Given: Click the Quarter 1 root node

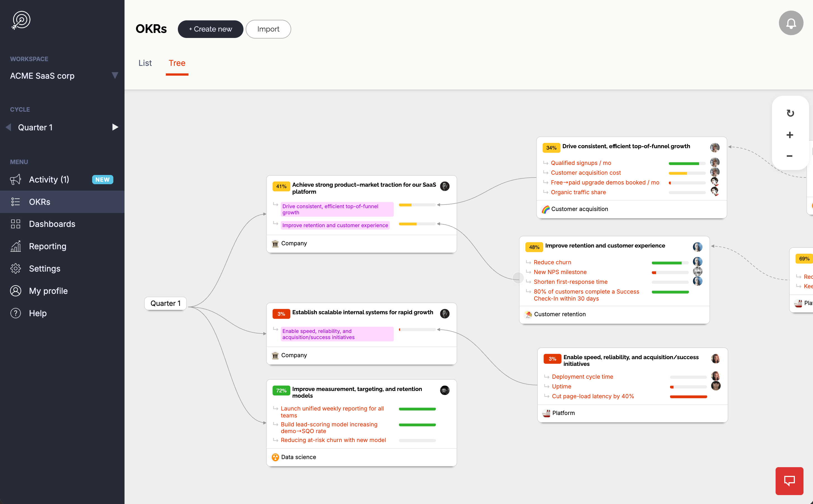Looking at the screenshot, I should 165,303.
